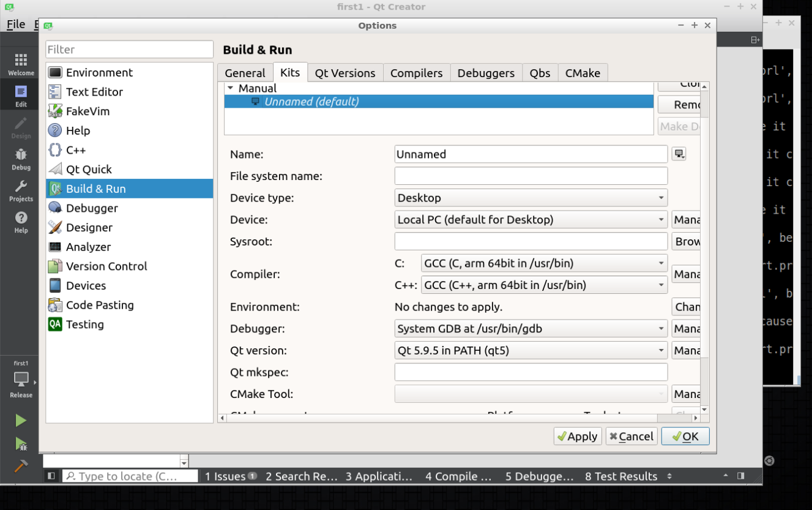Click the Sysroot input field
Viewport: 812px width, 510px height.
click(531, 241)
